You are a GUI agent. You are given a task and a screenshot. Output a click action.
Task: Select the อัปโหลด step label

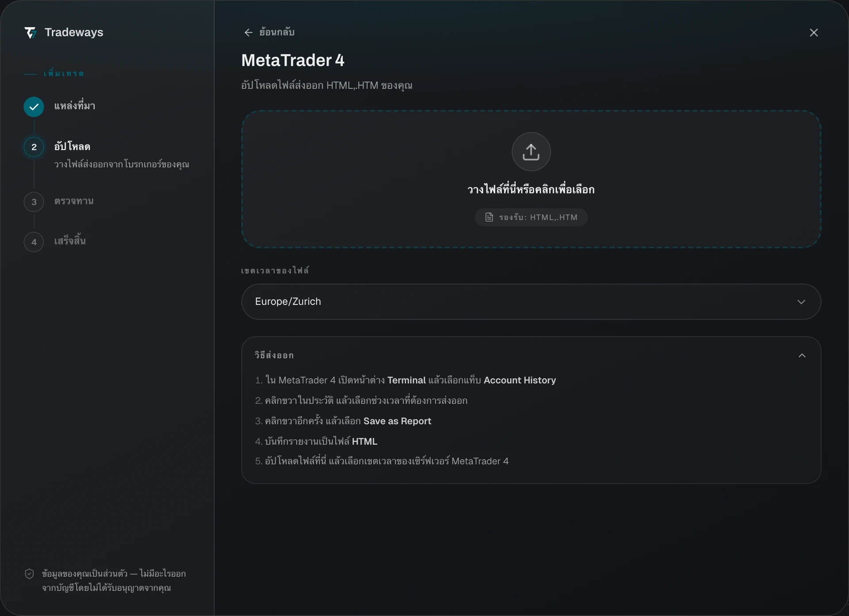pyautogui.click(x=72, y=146)
